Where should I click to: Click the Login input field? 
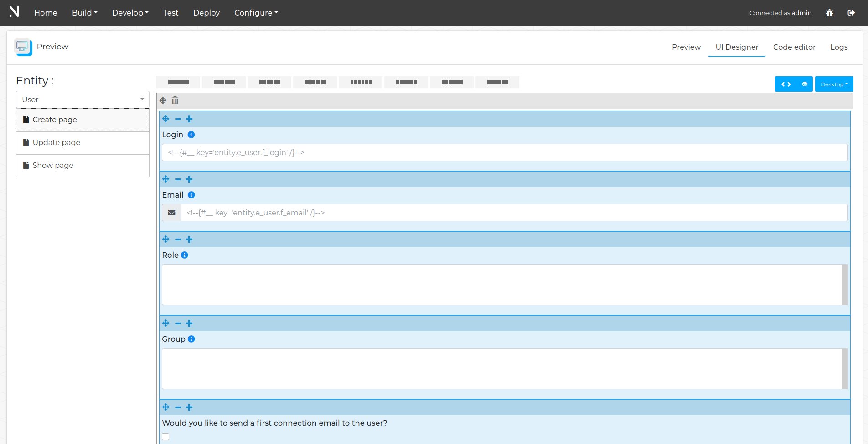(x=505, y=152)
